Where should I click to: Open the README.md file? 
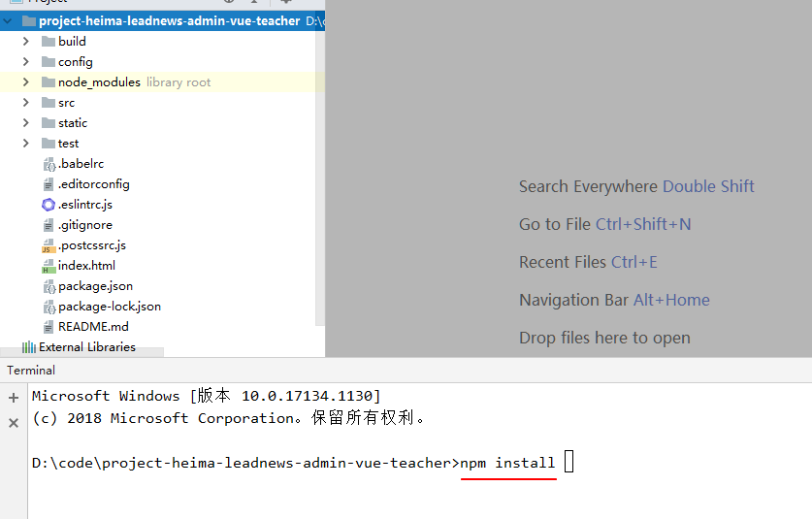[x=93, y=327]
